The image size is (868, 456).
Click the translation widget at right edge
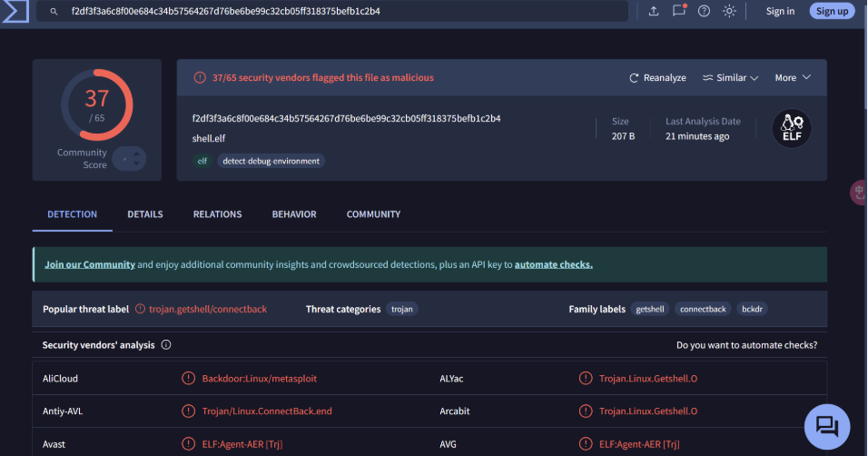click(x=858, y=193)
